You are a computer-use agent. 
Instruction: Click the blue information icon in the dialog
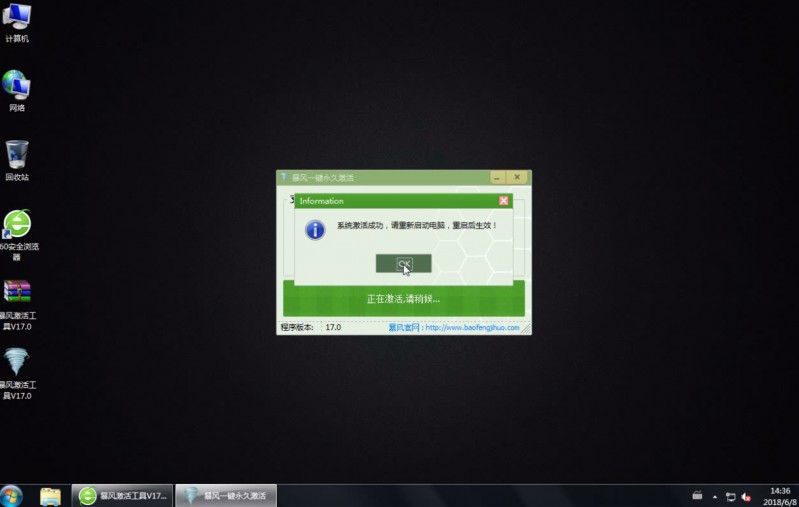click(315, 230)
